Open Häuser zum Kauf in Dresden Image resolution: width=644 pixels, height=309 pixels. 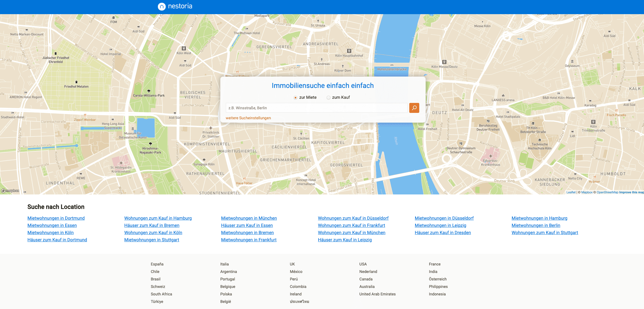443,233
